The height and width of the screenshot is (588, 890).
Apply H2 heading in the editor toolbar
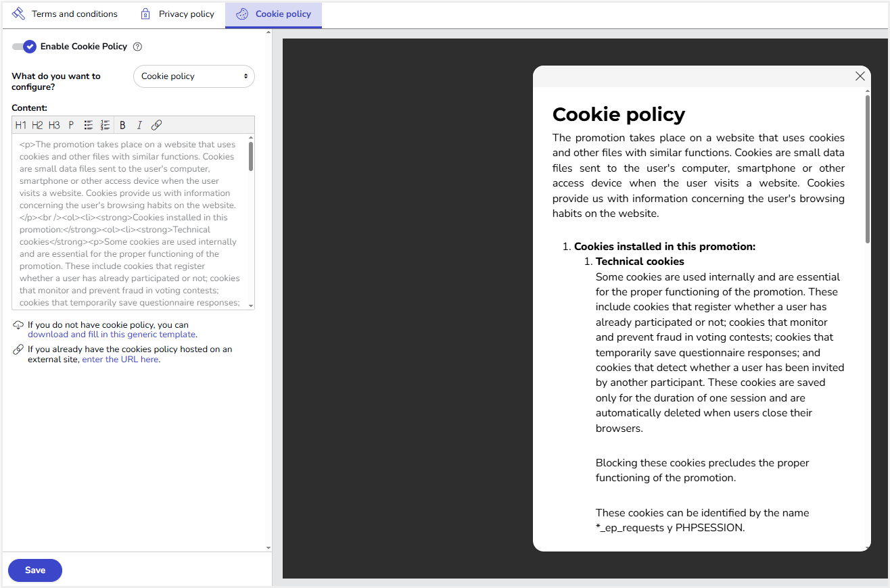tap(37, 125)
